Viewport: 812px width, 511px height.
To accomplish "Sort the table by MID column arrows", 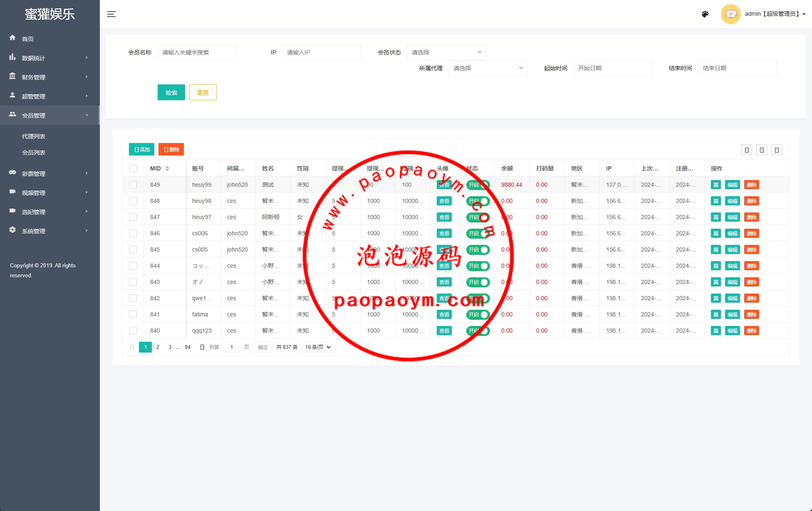I will tap(167, 168).
